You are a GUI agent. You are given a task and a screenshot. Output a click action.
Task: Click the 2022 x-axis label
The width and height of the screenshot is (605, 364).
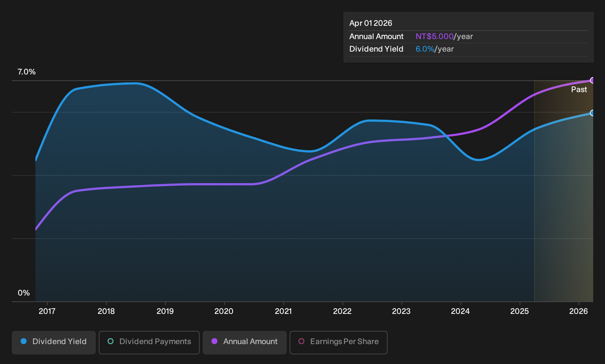point(342,311)
